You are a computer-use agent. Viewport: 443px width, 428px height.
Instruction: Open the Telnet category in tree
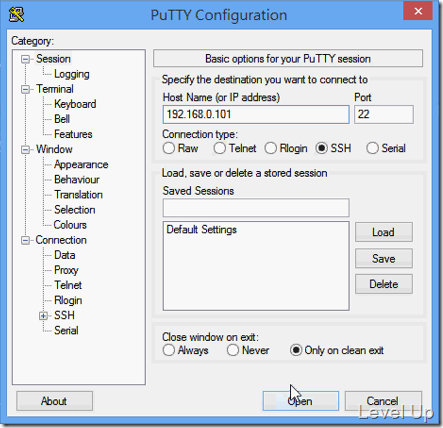(x=68, y=285)
